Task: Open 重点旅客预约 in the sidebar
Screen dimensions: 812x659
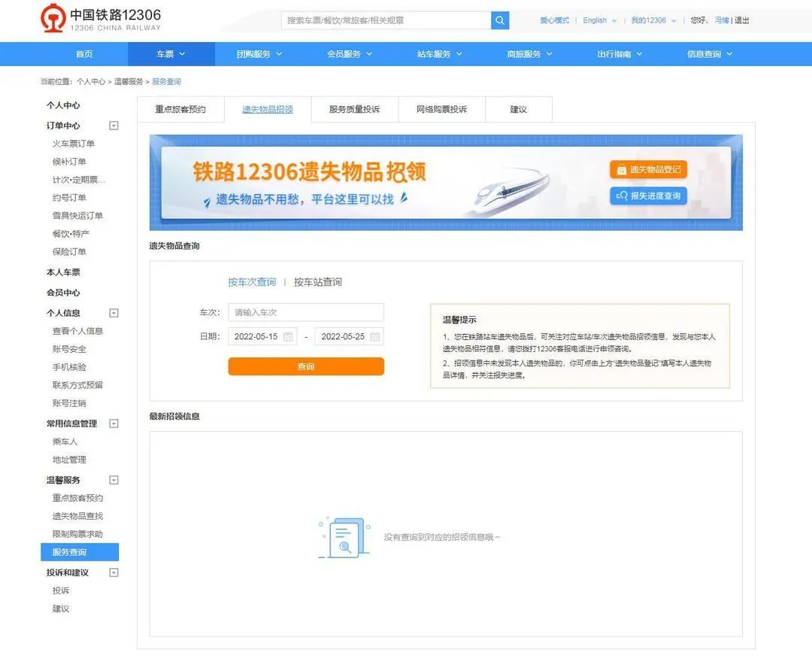Action: point(77,498)
